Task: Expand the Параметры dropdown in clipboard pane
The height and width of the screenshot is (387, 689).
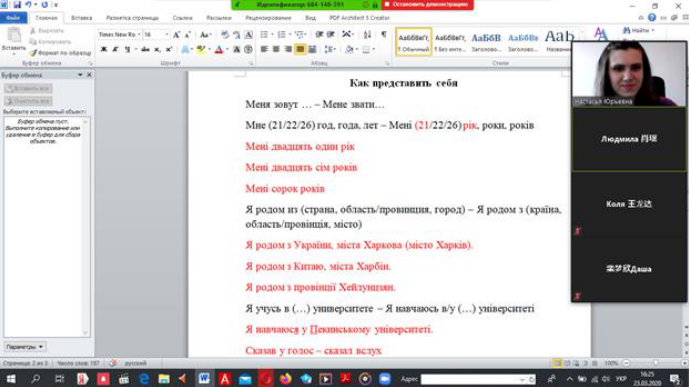Action: pyautogui.click(x=25, y=347)
